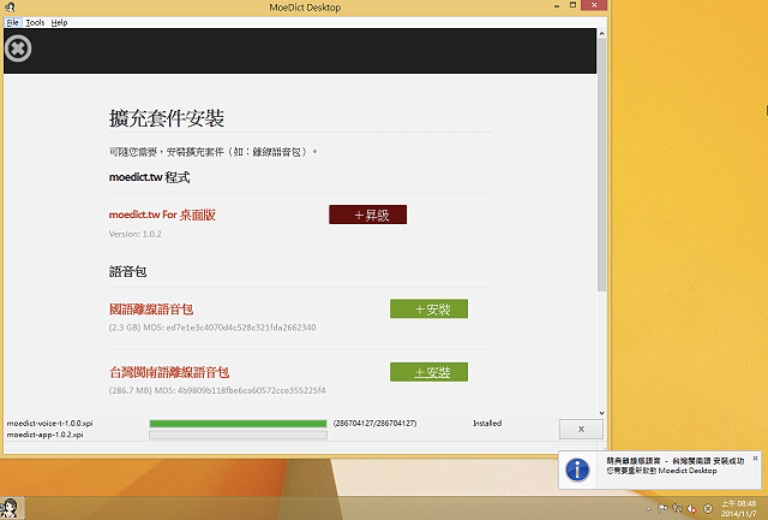Viewport: 768px width, 520px height.
Task: Select the moedict-app-1.0.2.xpi file name
Action: (45, 435)
